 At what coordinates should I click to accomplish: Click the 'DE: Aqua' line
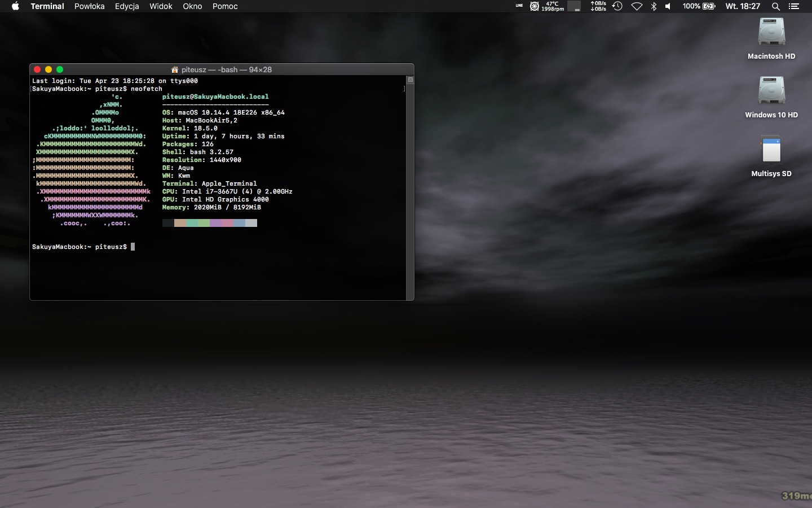(178, 168)
